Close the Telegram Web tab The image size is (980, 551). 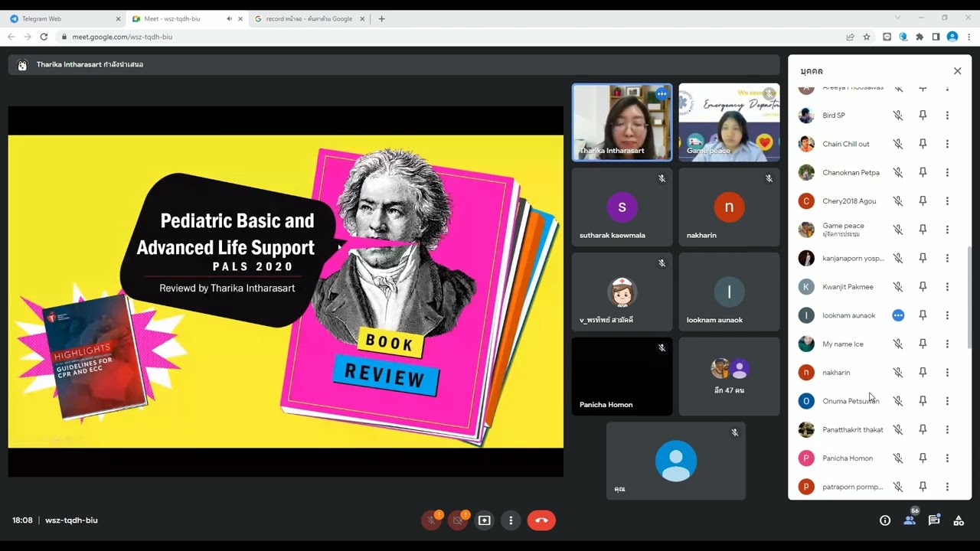[118, 19]
